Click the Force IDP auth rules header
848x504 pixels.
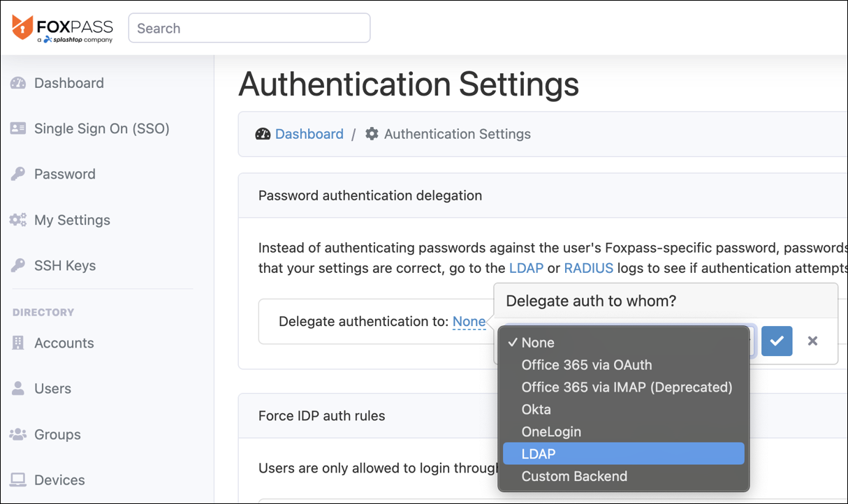click(x=322, y=416)
